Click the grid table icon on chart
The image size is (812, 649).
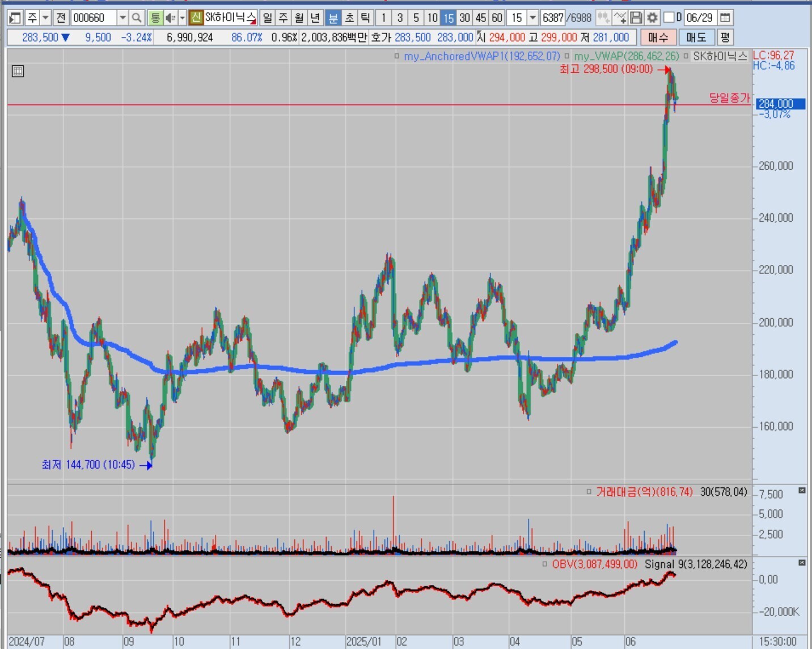18,71
